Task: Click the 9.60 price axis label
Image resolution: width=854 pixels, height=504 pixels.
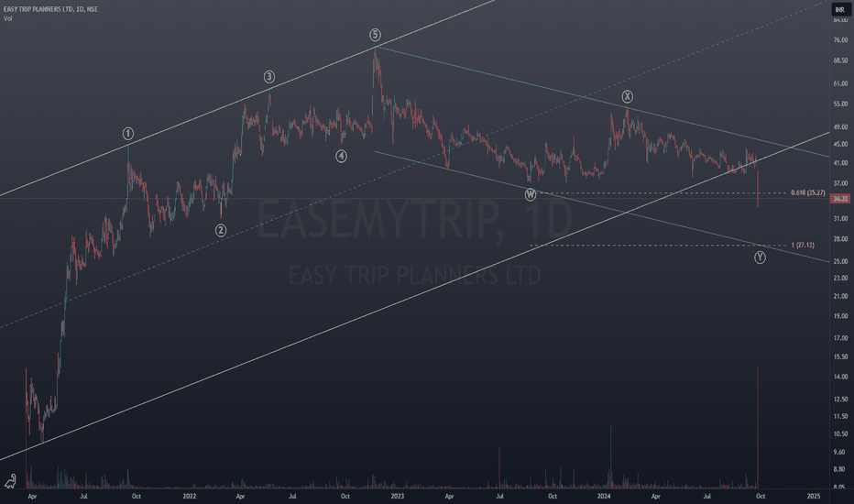Action: [840, 453]
